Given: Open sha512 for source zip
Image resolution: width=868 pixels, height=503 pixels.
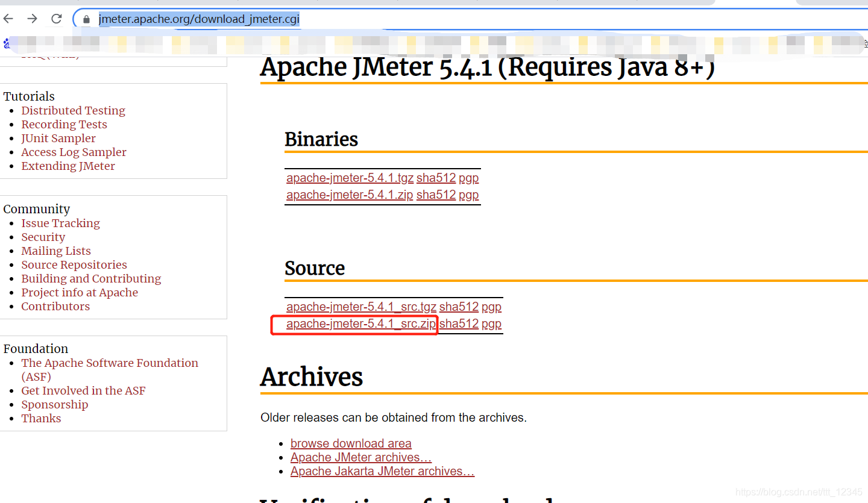Looking at the screenshot, I should pos(459,323).
